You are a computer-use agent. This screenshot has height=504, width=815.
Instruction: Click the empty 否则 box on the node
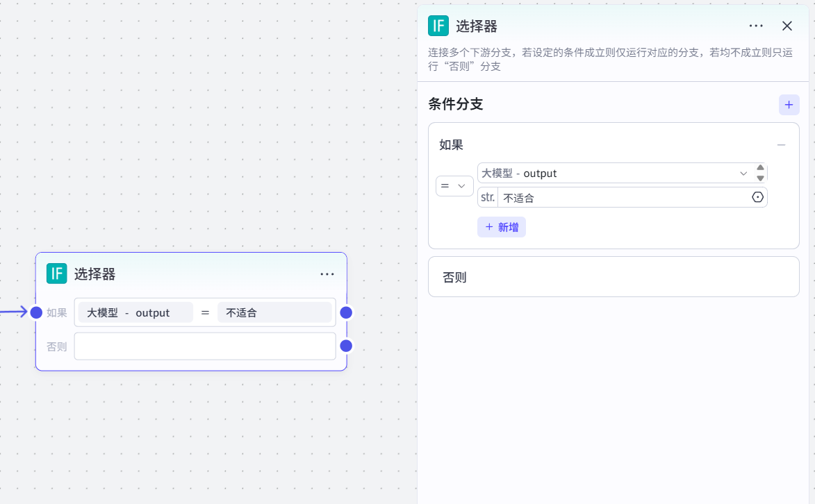pyautogui.click(x=205, y=346)
